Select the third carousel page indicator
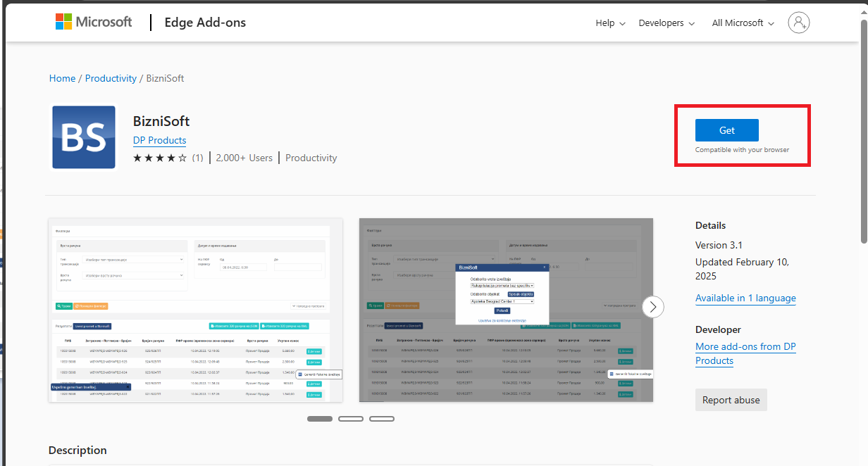868x466 pixels. tap(382, 419)
